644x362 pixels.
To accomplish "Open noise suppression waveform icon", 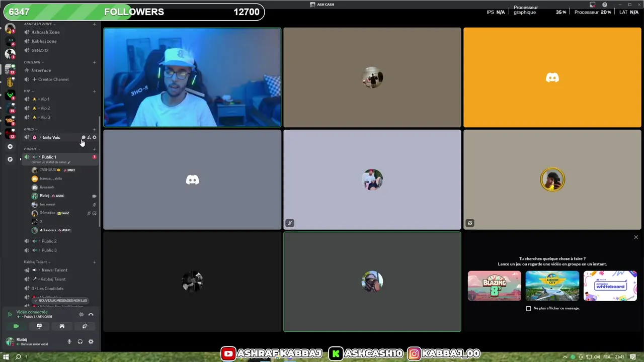I will [81, 315].
